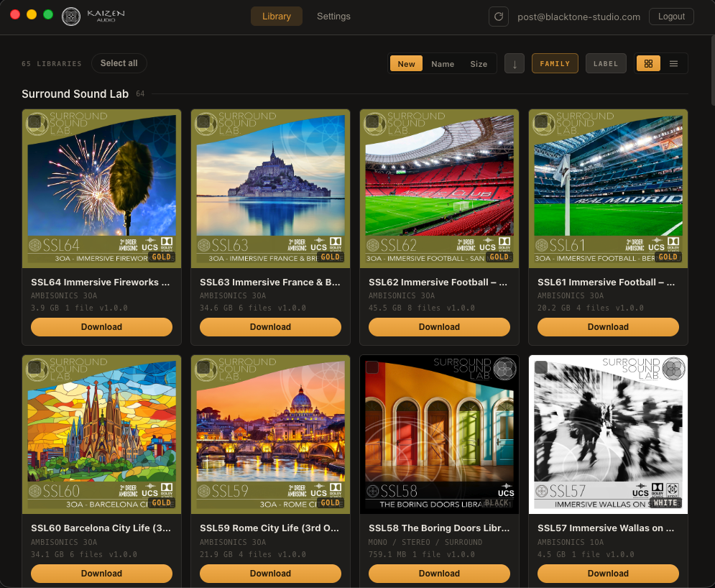Open the SSL58 colorful doors cover art
The image size is (715, 588).
pos(439,435)
